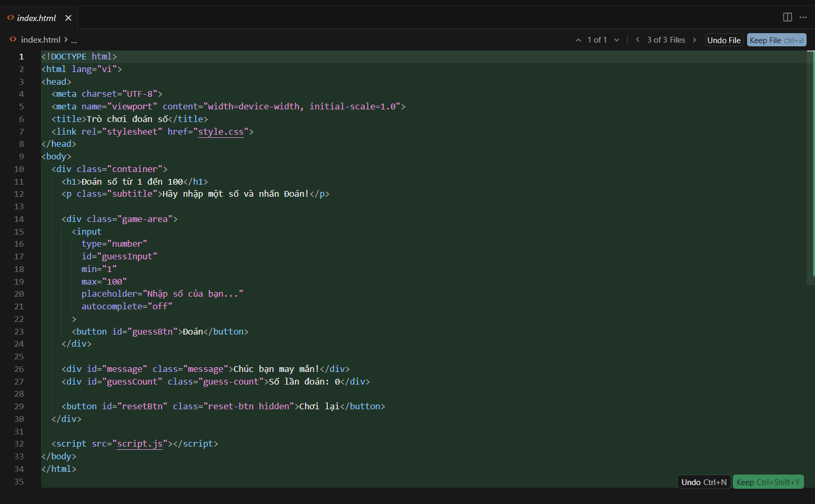Expand the index.html breadcrumb chevron

66,39
